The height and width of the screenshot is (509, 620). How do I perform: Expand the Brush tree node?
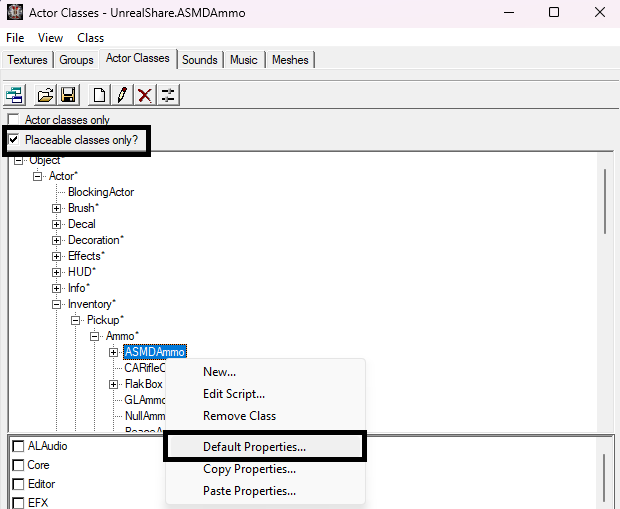tap(57, 208)
